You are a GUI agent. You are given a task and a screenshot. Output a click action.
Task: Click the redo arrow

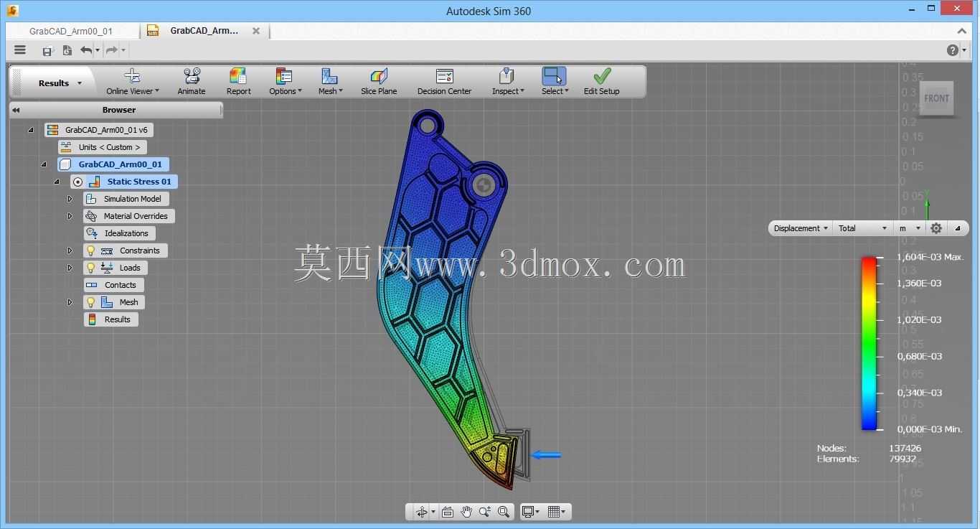[111, 50]
